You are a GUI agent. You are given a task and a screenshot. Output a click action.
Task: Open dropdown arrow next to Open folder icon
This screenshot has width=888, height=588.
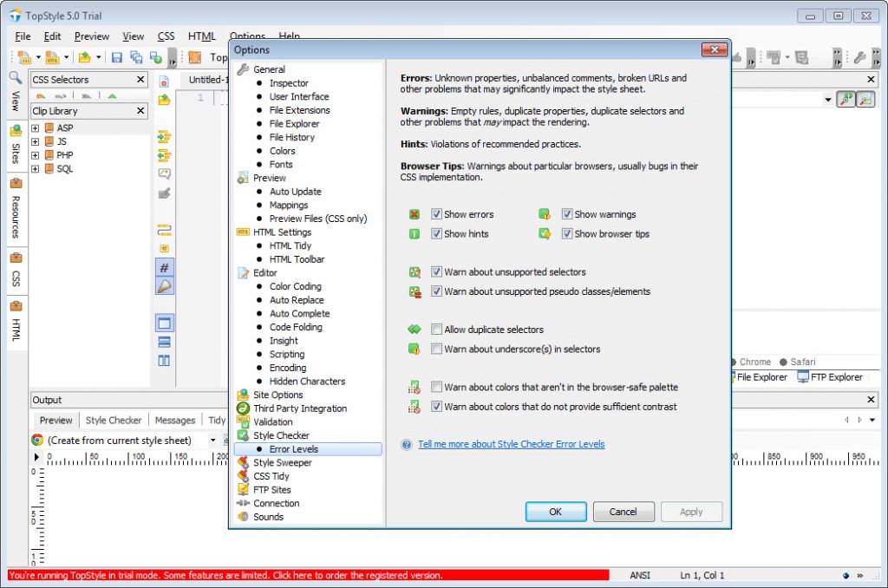click(99, 57)
